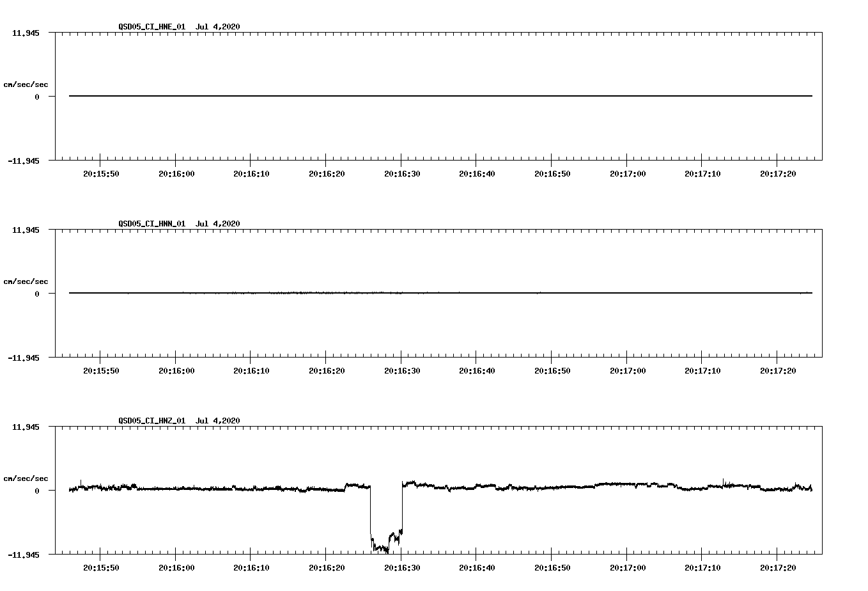Click the 11.945 top axis label on the HNE plot
The width and height of the screenshot is (868, 591).
pyautogui.click(x=26, y=33)
